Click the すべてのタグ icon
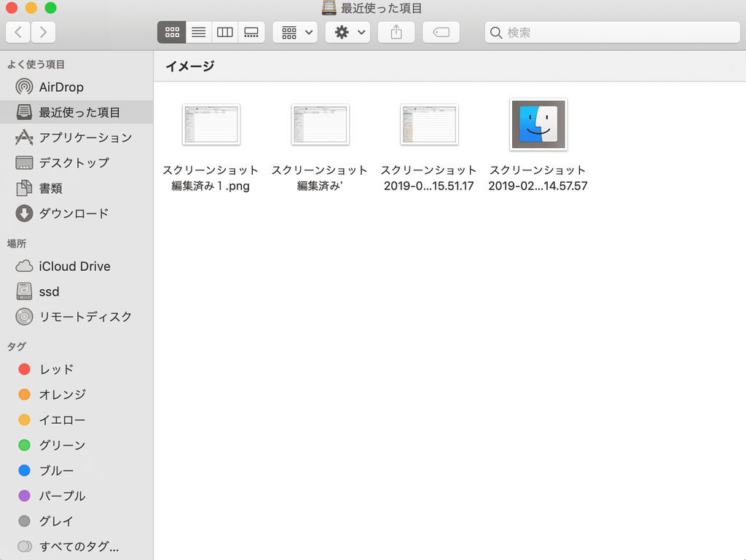746x560 pixels. (x=24, y=546)
